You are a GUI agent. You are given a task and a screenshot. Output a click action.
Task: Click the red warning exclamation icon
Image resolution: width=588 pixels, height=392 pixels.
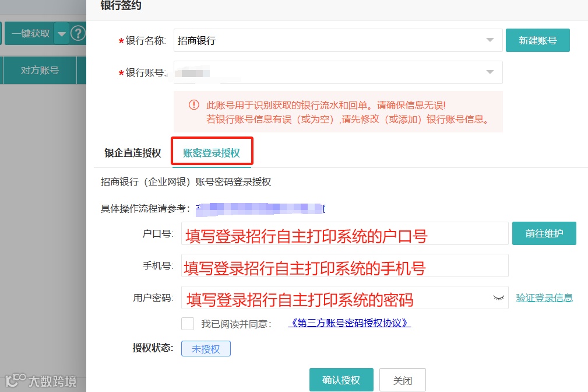[x=194, y=105]
